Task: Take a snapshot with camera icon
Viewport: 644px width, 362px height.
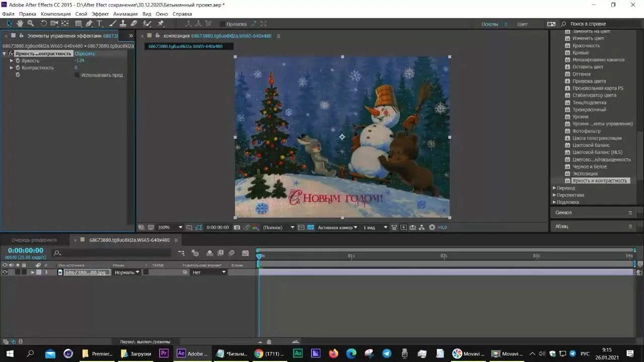Action: click(x=237, y=227)
